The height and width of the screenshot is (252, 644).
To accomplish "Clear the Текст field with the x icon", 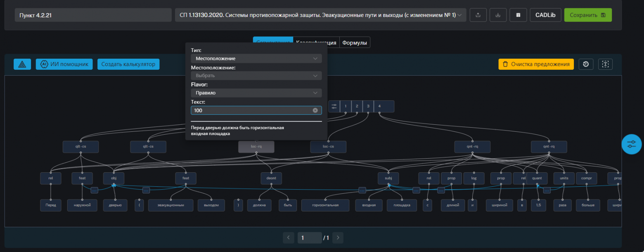I will coord(315,110).
